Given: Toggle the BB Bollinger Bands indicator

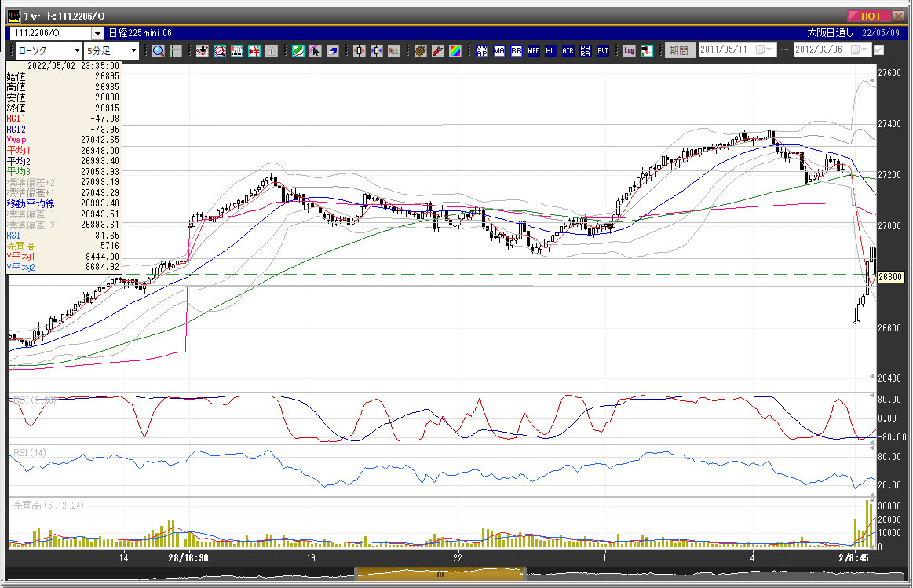Looking at the screenshot, I should pyautogui.click(x=516, y=51).
